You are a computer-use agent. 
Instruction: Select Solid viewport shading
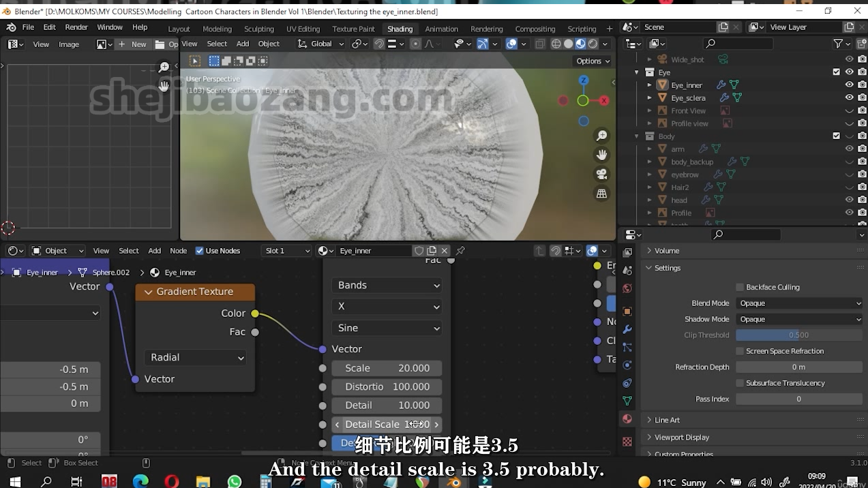coord(568,44)
